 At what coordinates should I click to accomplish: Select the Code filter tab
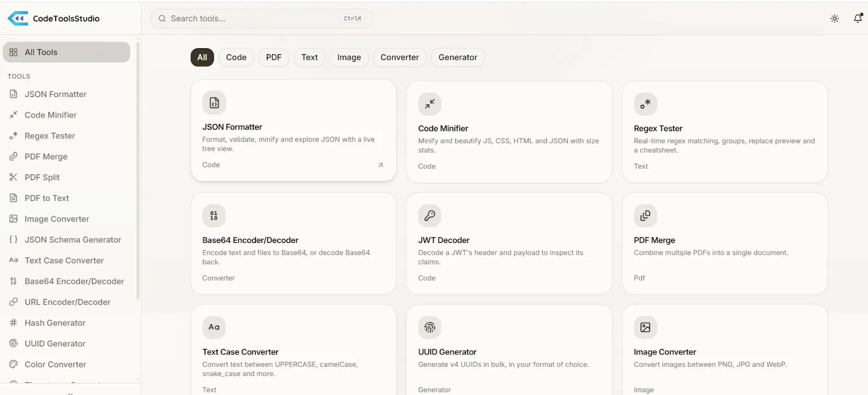pos(236,57)
